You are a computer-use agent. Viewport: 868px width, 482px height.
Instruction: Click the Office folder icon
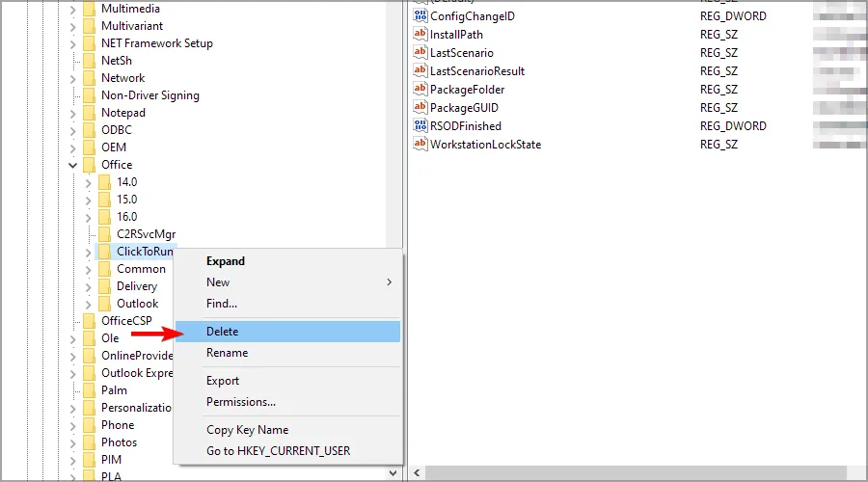89,165
